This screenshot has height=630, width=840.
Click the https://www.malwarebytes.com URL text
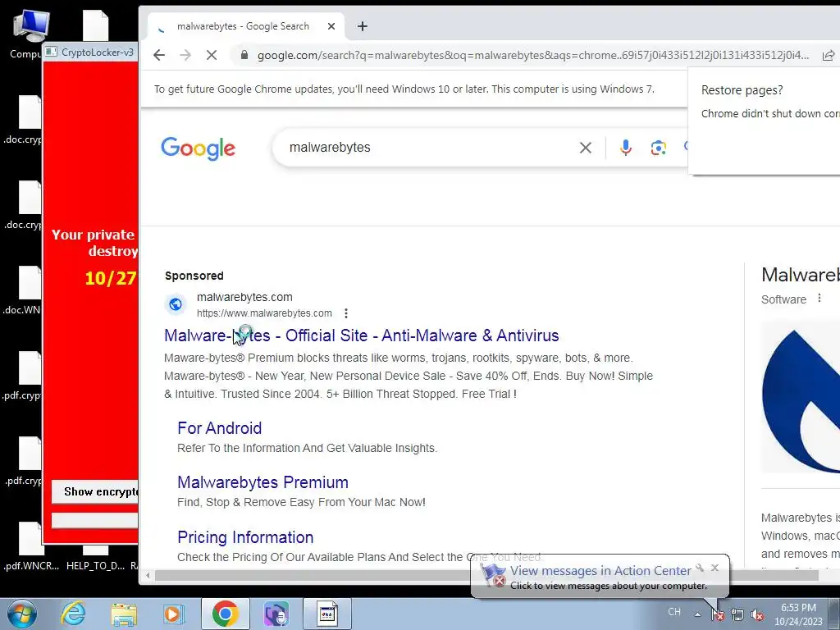pyautogui.click(x=264, y=313)
